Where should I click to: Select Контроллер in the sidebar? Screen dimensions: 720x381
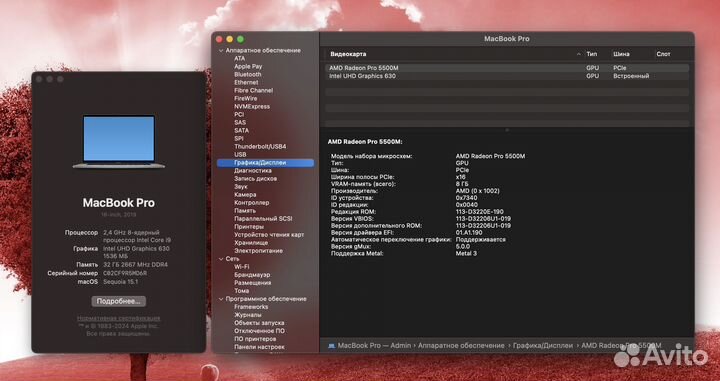252,202
